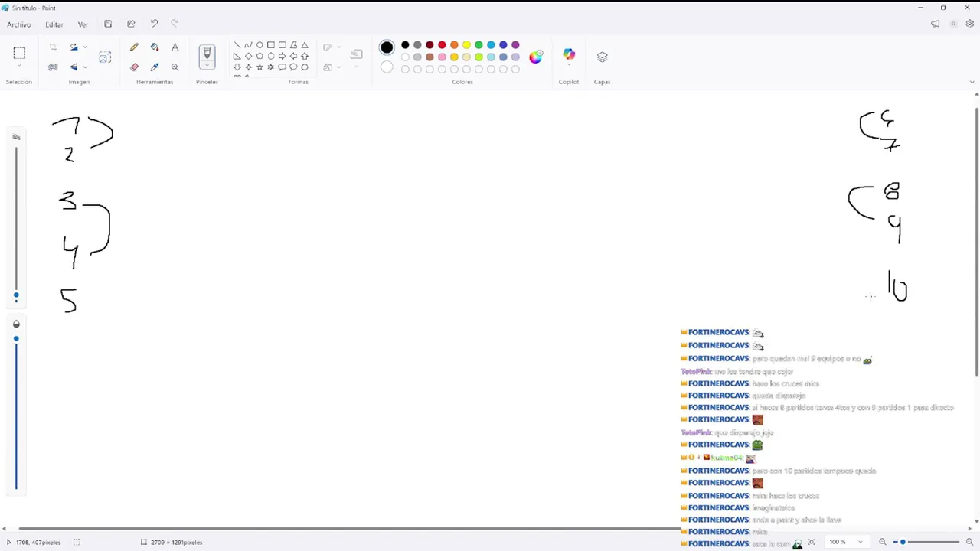Viewport: 980px width, 551px height.
Task: Pick the rounded speech bubble shape
Action: coord(282,67)
